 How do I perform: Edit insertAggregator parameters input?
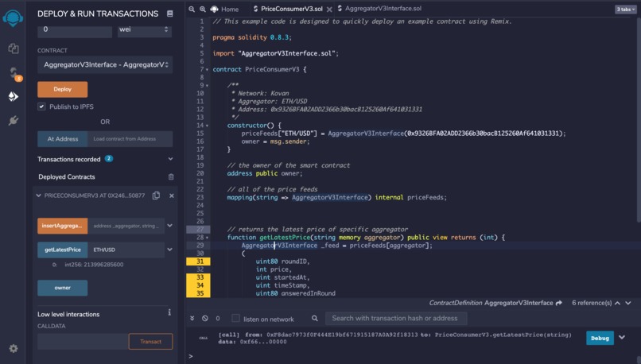click(x=126, y=226)
